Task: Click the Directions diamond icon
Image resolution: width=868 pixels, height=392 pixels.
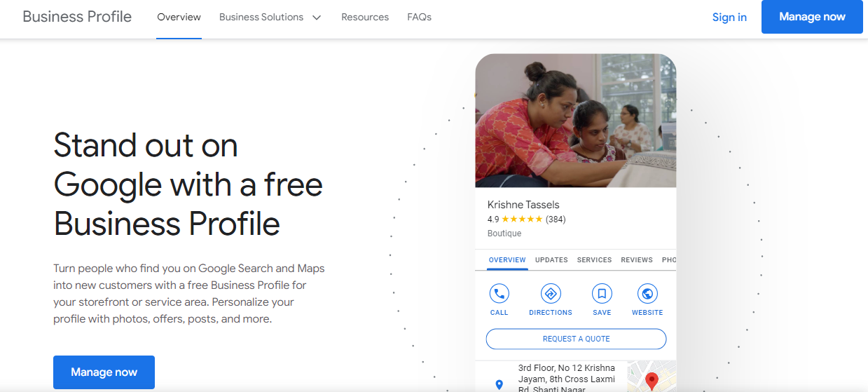Action: click(x=551, y=293)
